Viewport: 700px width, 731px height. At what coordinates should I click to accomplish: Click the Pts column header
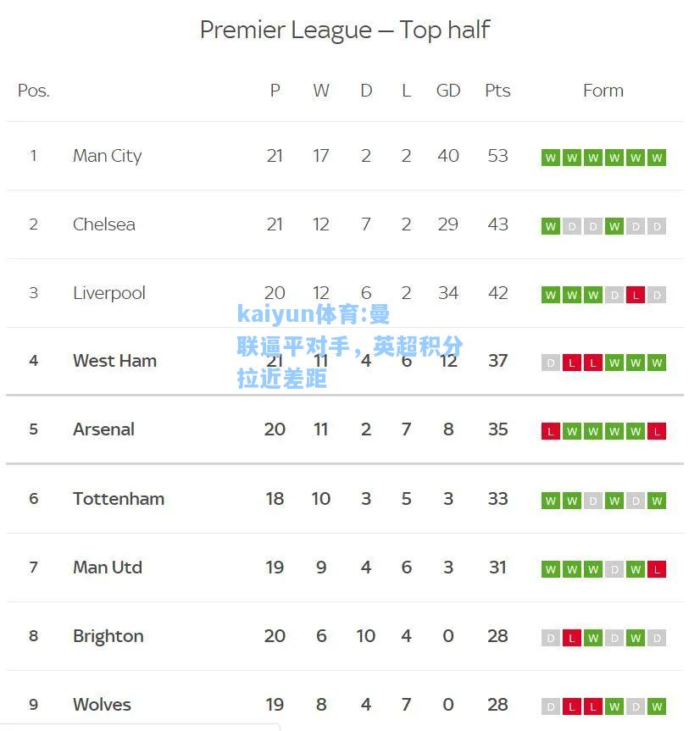[x=497, y=91]
